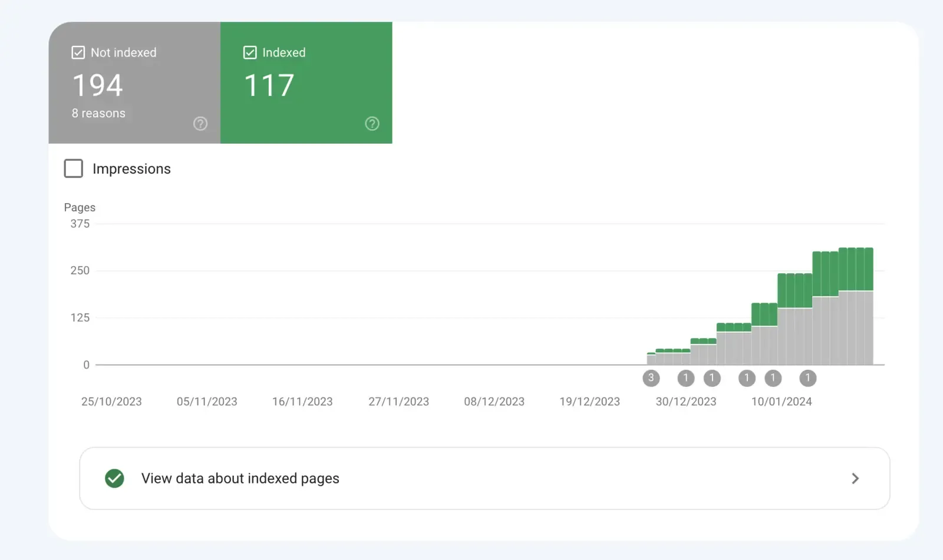
Task: Uncheck the Not indexed checkbox
Action: 78,52
